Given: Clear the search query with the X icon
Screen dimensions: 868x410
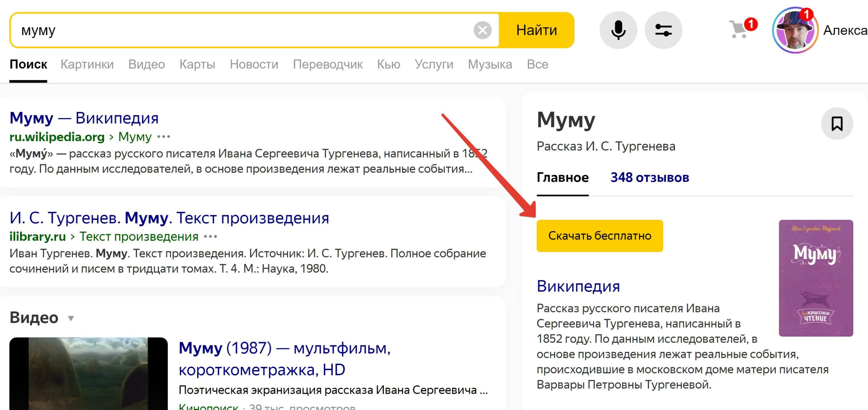Looking at the screenshot, I should (x=482, y=30).
